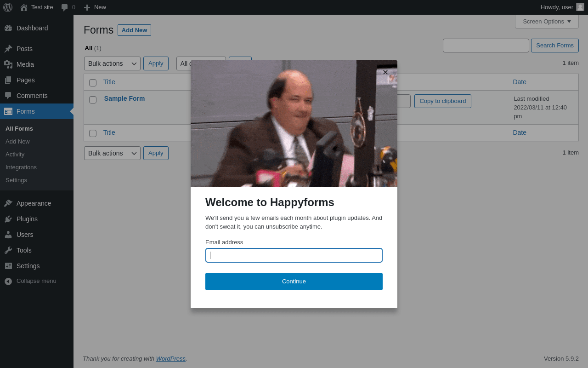Close the Welcome to Happyforms dialog
This screenshot has height=368, width=588.
(385, 72)
